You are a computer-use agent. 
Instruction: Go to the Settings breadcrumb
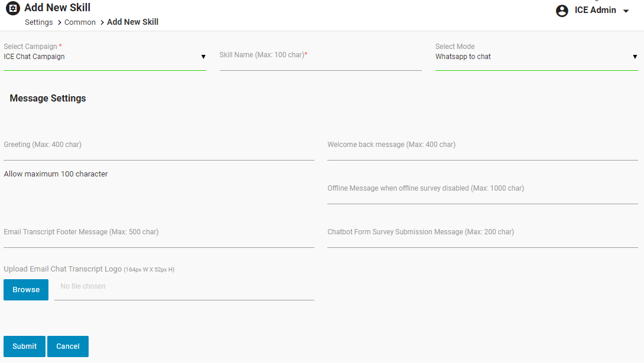point(38,22)
